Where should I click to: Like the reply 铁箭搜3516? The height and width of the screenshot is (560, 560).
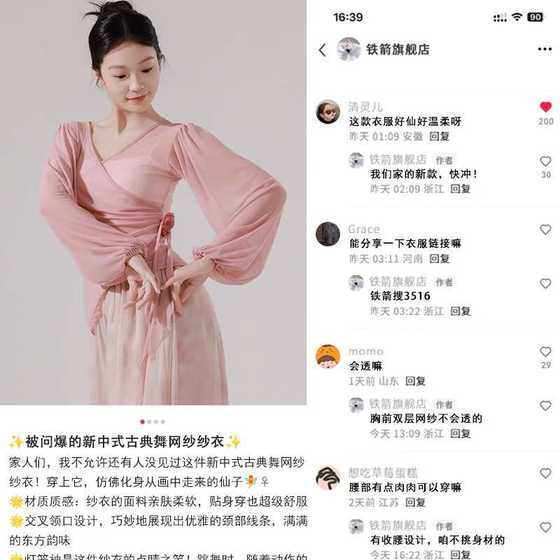(x=545, y=284)
